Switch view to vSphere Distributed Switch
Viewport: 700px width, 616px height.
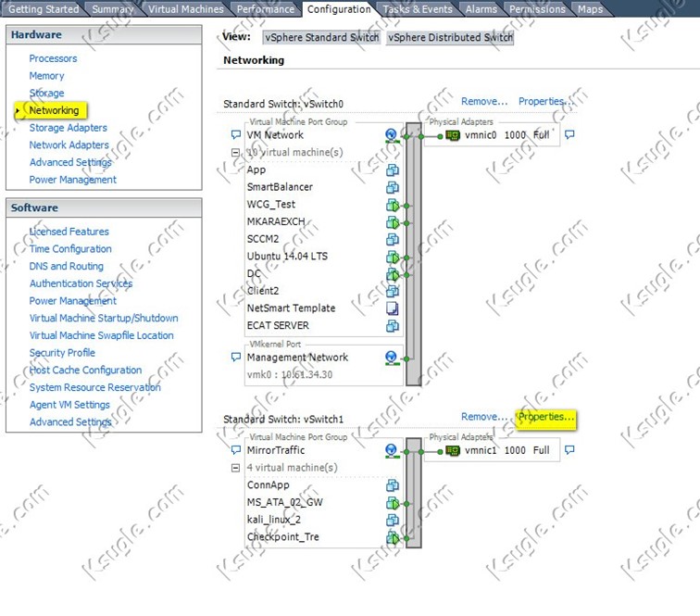pos(450,38)
